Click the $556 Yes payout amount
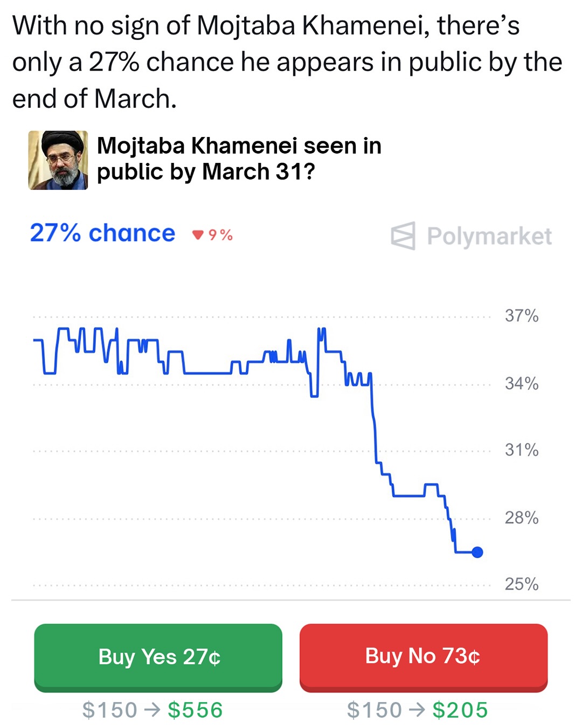582x728 pixels. tap(195, 710)
